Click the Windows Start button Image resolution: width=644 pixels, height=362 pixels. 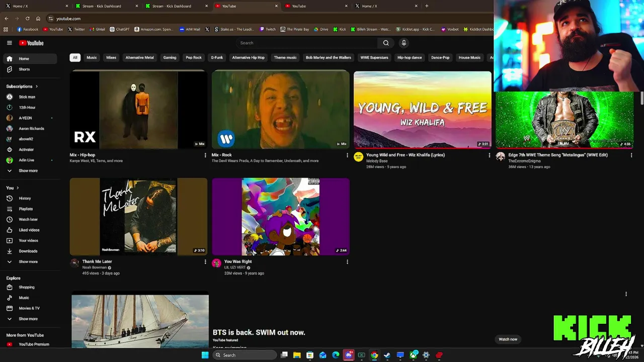click(205, 355)
